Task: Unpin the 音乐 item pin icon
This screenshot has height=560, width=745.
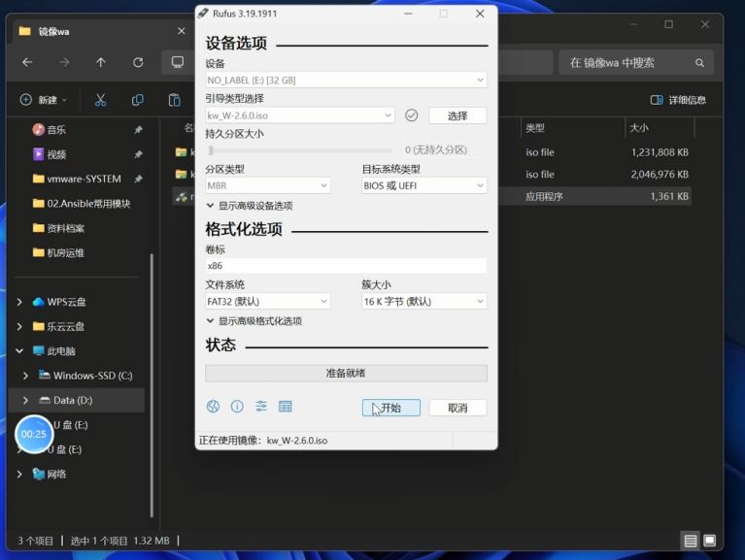Action: pyautogui.click(x=138, y=129)
